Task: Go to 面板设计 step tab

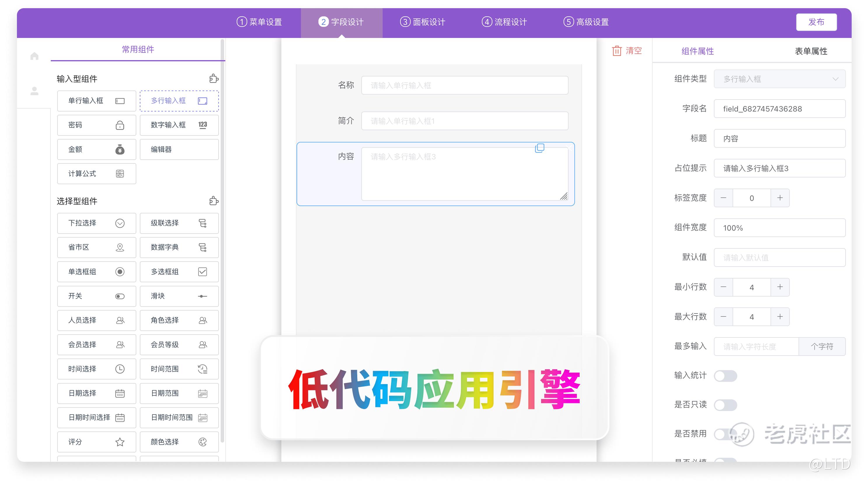Action: click(x=423, y=22)
